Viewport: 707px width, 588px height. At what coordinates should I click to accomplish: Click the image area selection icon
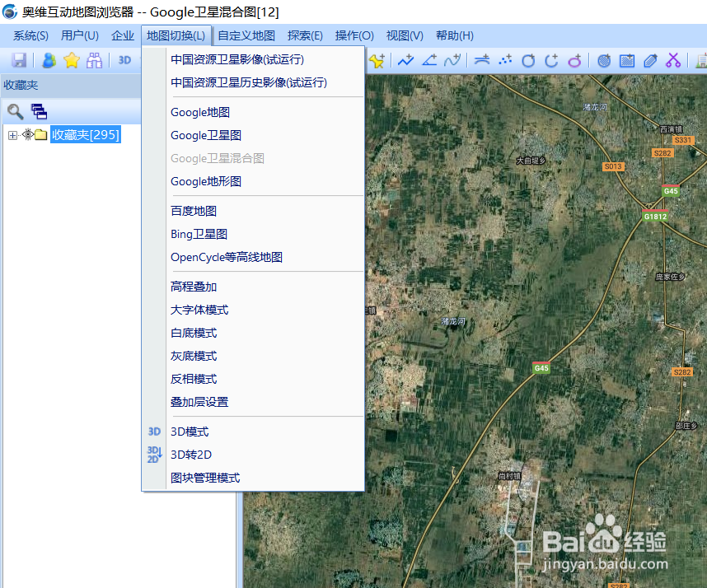tap(627, 60)
